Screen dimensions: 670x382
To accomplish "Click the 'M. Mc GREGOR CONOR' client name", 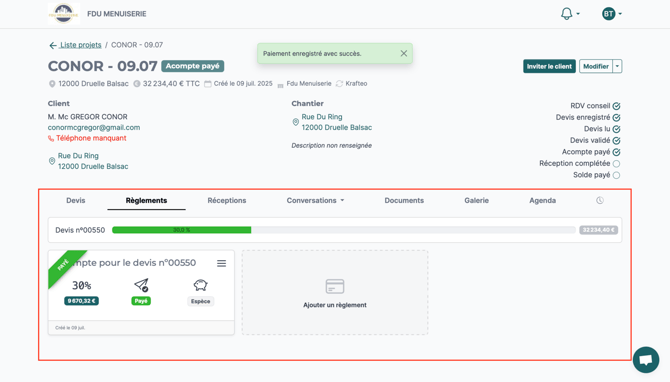I will point(88,117).
